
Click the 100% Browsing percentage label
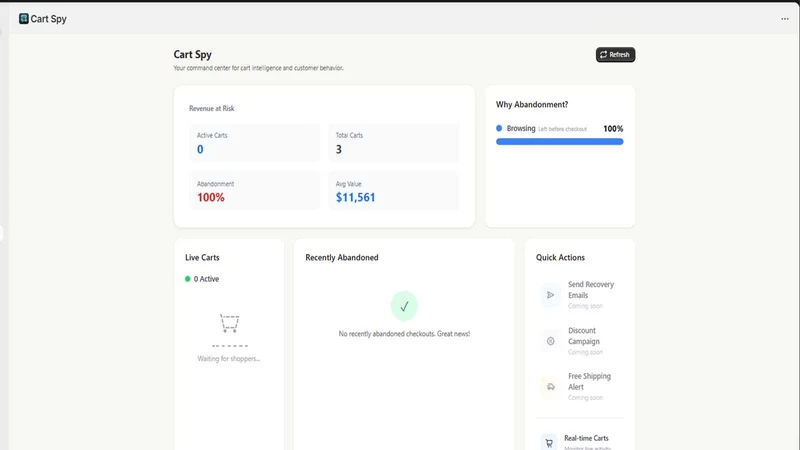pyautogui.click(x=613, y=129)
